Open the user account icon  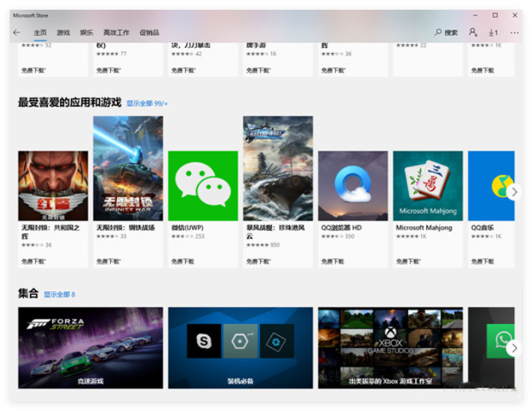[x=473, y=32]
